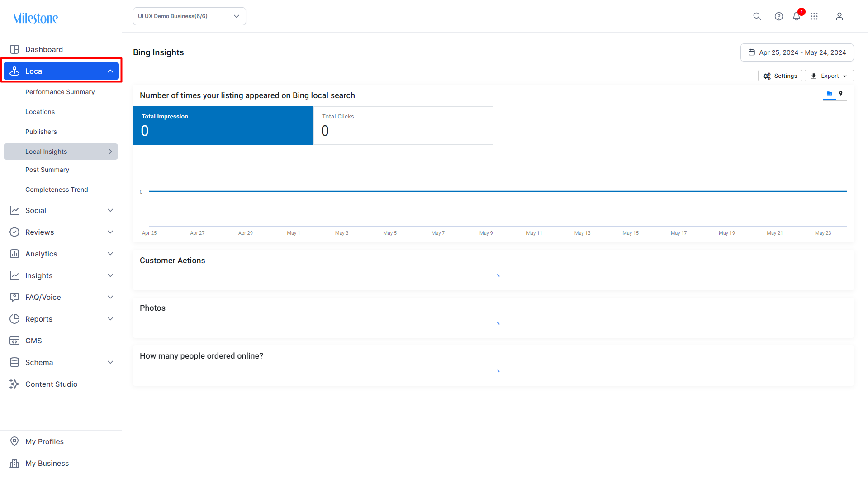The width and height of the screenshot is (868, 488).
Task: Click the Bing Insights page heading
Action: (x=158, y=52)
